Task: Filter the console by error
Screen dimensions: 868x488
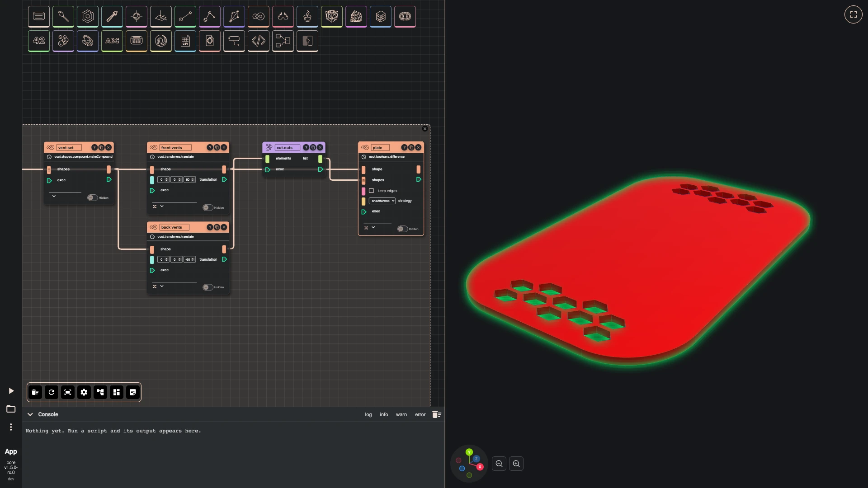Action: pos(420,414)
